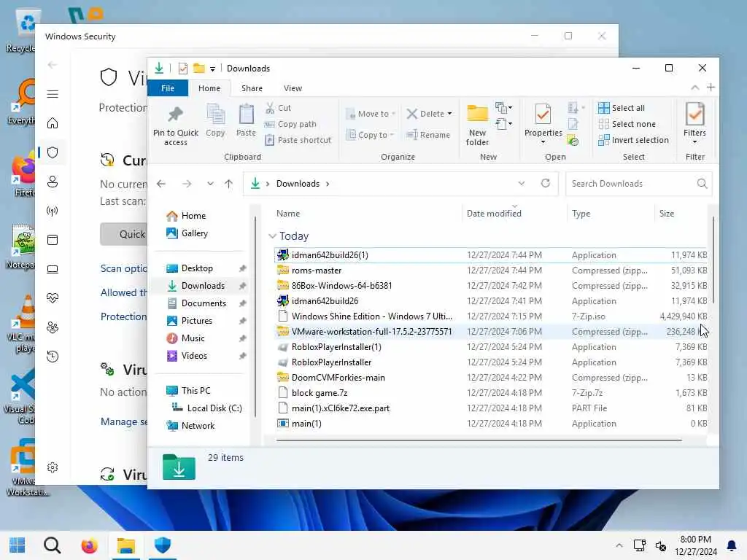The width and height of the screenshot is (747, 560).
Task: Click the file list vertical scrollbar
Action: coord(713,260)
